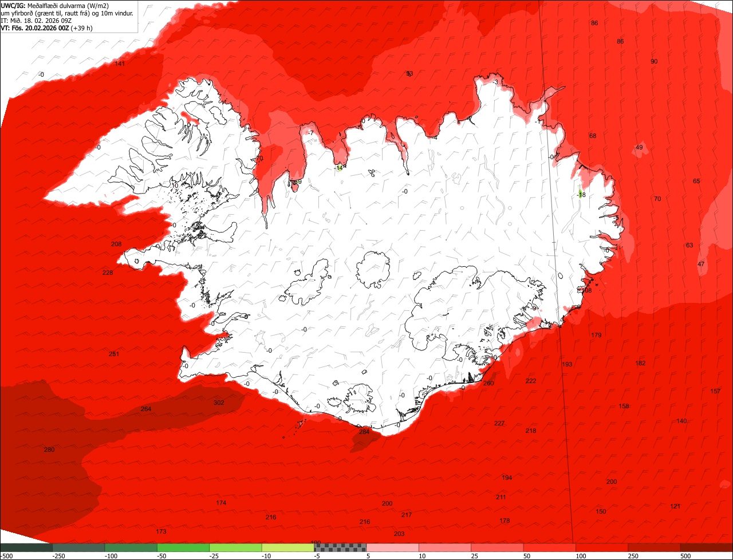Click the flux value 178
The image size is (733, 560).
point(505,520)
